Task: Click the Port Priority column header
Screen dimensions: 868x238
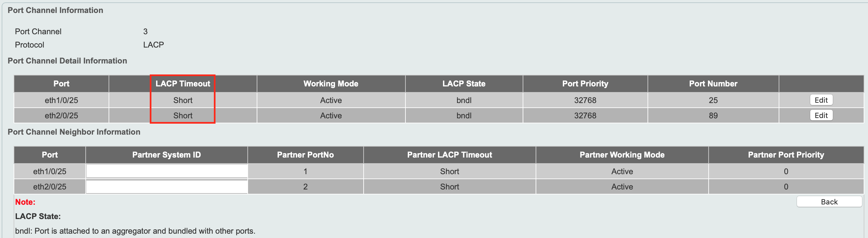Action: (585, 84)
